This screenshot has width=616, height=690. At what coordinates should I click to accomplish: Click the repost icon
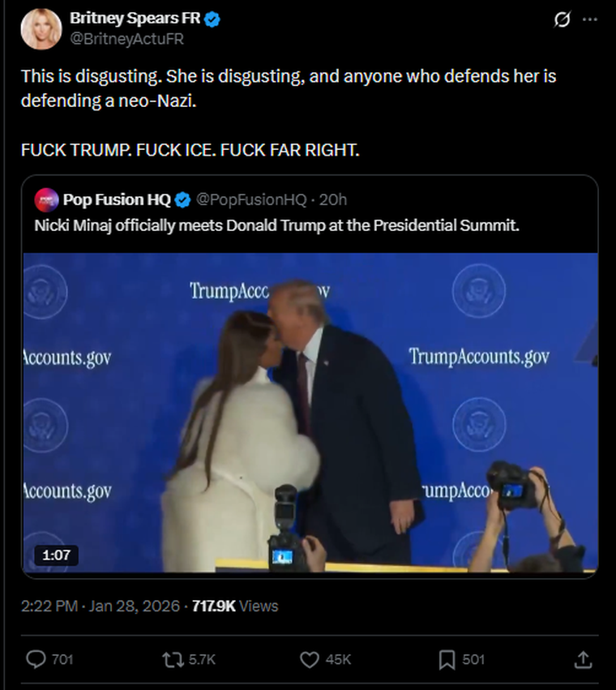173,659
